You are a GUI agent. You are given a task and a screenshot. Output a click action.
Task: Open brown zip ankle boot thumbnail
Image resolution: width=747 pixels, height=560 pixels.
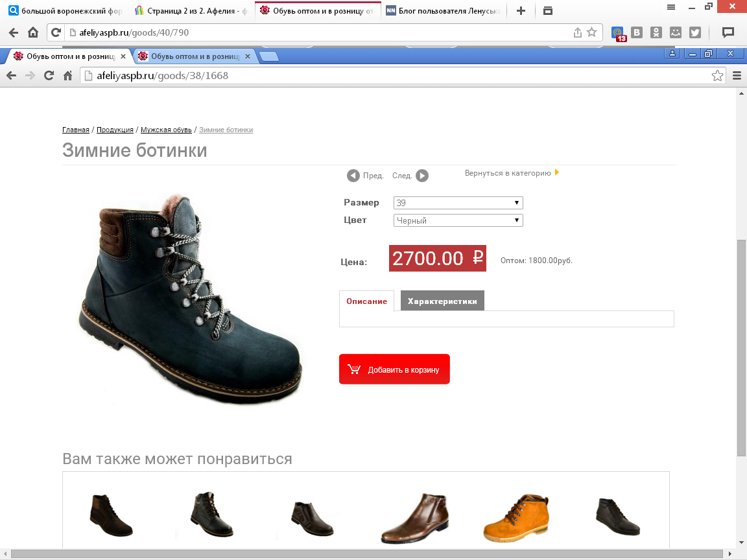415,518
